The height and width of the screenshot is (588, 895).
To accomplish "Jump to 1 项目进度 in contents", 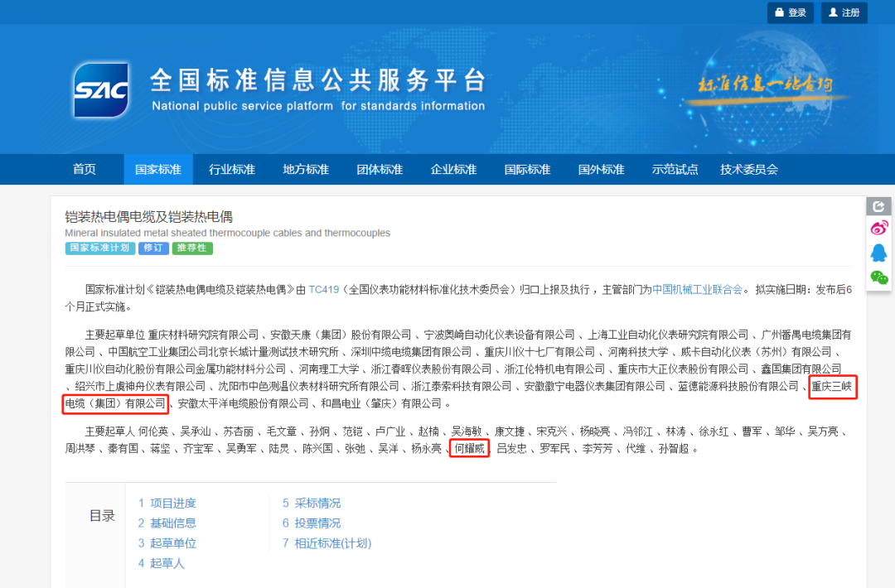I will 167,503.
